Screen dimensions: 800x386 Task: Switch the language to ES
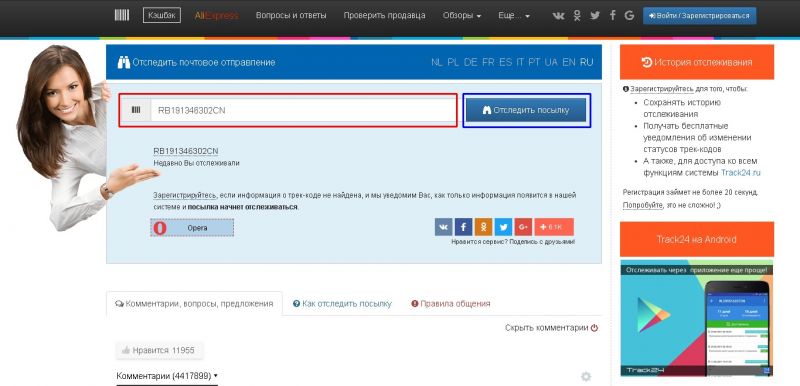[506, 62]
